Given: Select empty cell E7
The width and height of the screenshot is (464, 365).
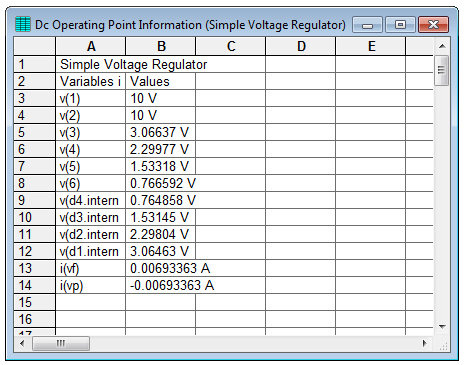Looking at the screenshot, I should (x=371, y=166).
